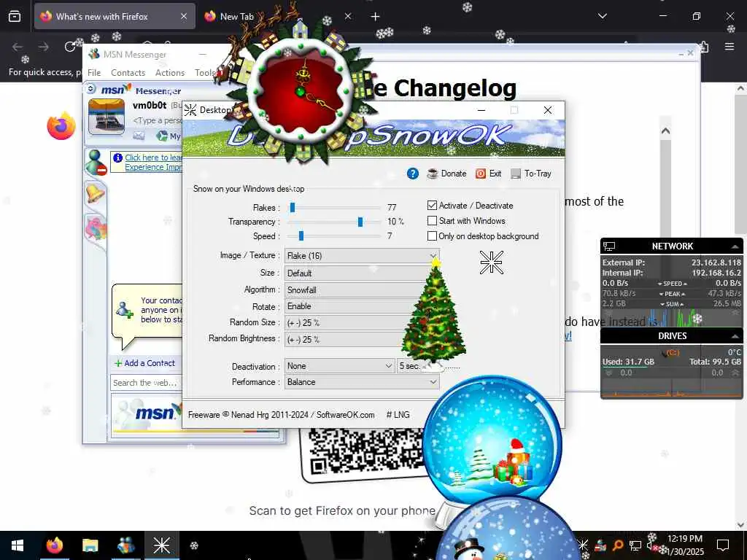The height and width of the screenshot is (560, 747).
Task: Open Windows notification center
Action: (723, 545)
